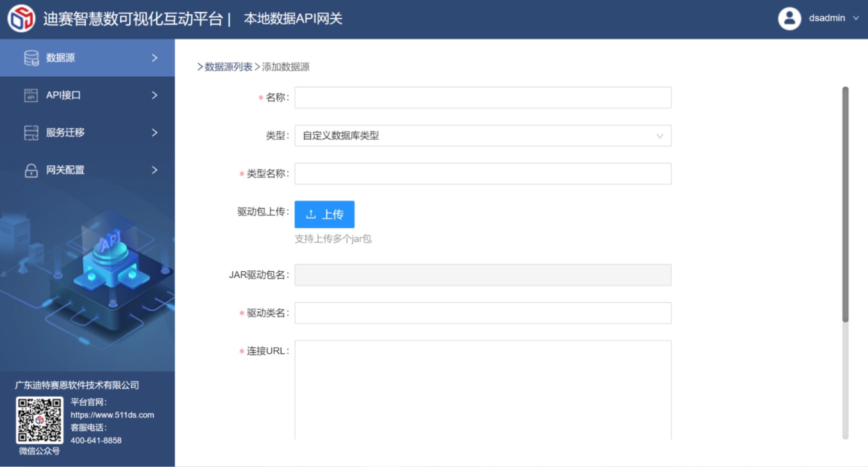Viewport: 868px width, 467px height.
Task: Click the arrow of the 类型 select box
Action: coord(659,136)
